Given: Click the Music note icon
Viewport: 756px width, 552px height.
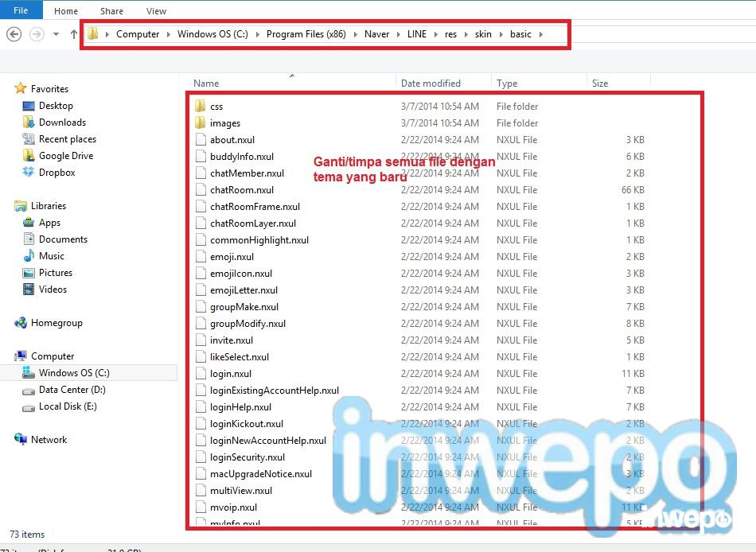Looking at the screenshot, I should coord(29,255).
